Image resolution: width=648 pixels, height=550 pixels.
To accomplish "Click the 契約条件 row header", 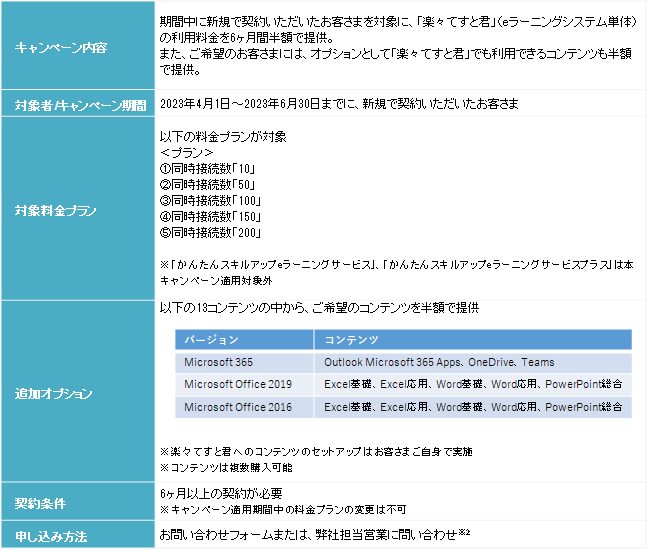I will point(78,501).
